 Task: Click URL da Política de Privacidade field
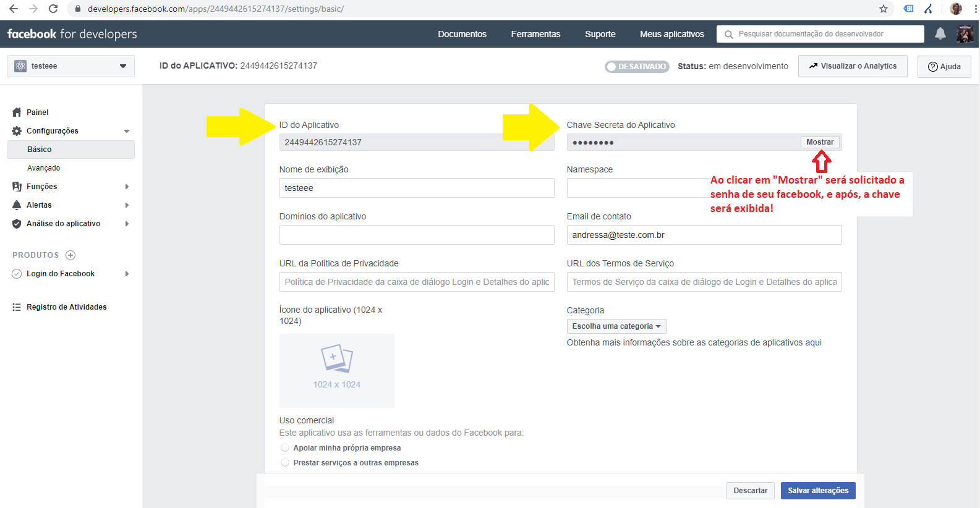(x=417, y=282)
